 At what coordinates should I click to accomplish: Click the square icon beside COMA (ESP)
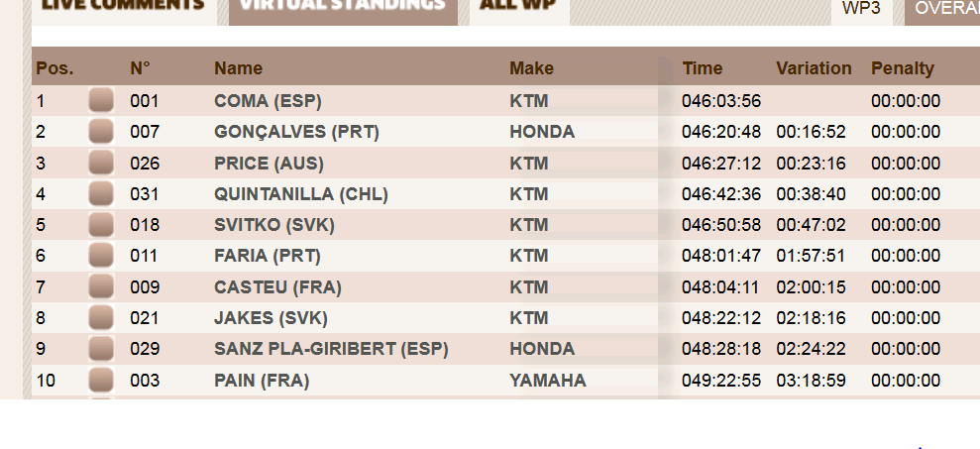pyautogui.click(x=101, y=100)
